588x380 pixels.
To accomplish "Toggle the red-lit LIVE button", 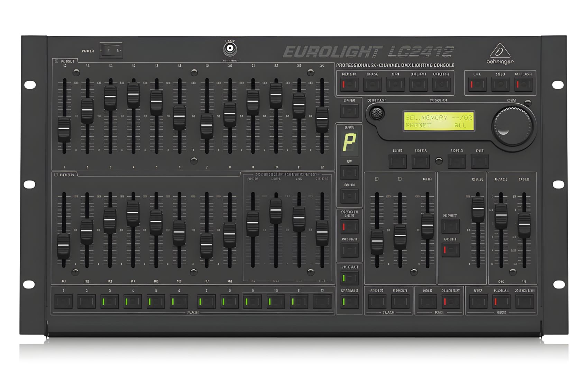I will click(x=477, y=85).
